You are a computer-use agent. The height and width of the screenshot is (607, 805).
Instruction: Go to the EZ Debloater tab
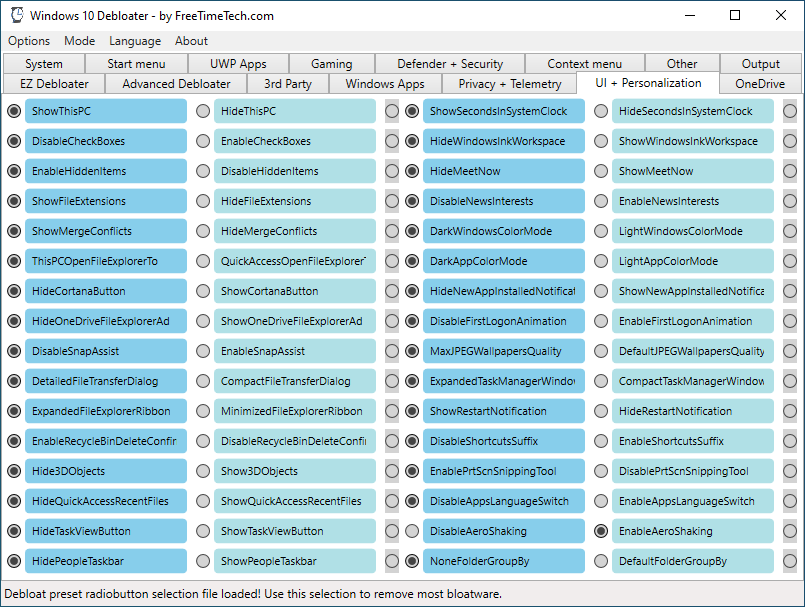pyautogui.click(x=54, y=84)
